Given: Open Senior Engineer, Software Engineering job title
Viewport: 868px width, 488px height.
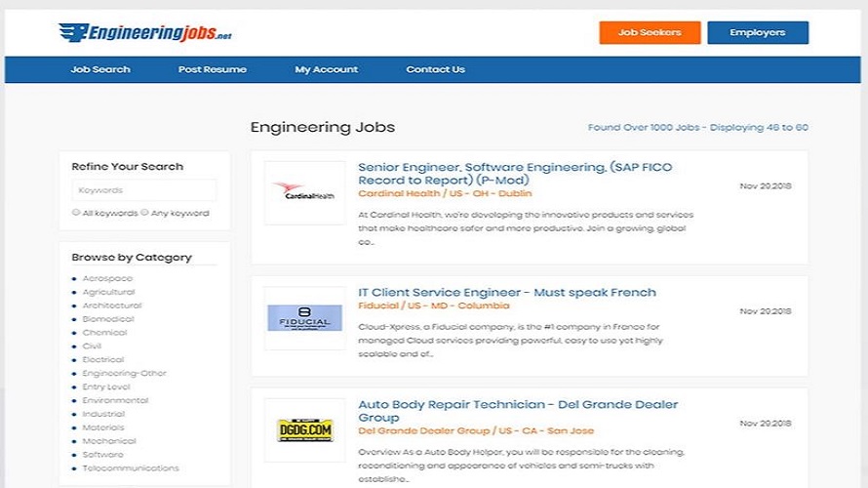Looking at the screenshot, I should pos(515,174).
